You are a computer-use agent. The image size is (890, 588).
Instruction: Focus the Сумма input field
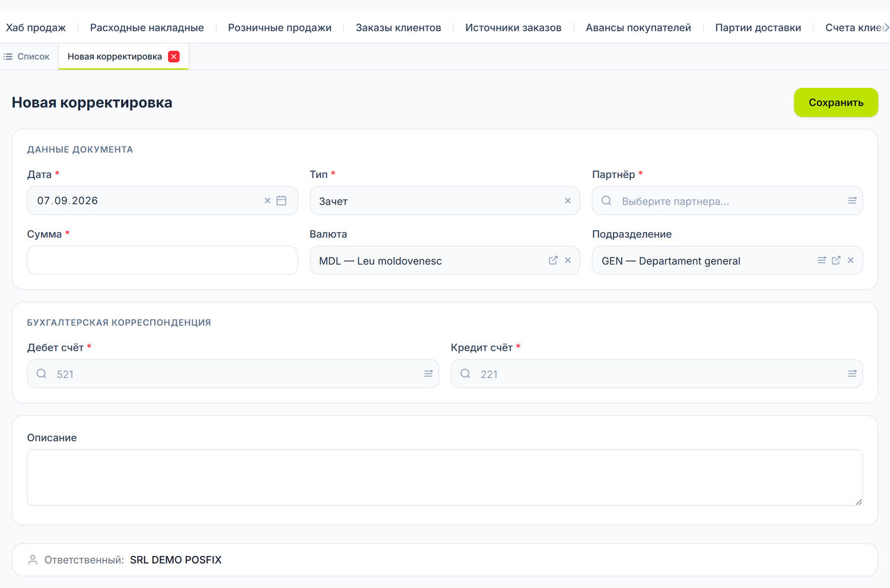coord(162,260)
